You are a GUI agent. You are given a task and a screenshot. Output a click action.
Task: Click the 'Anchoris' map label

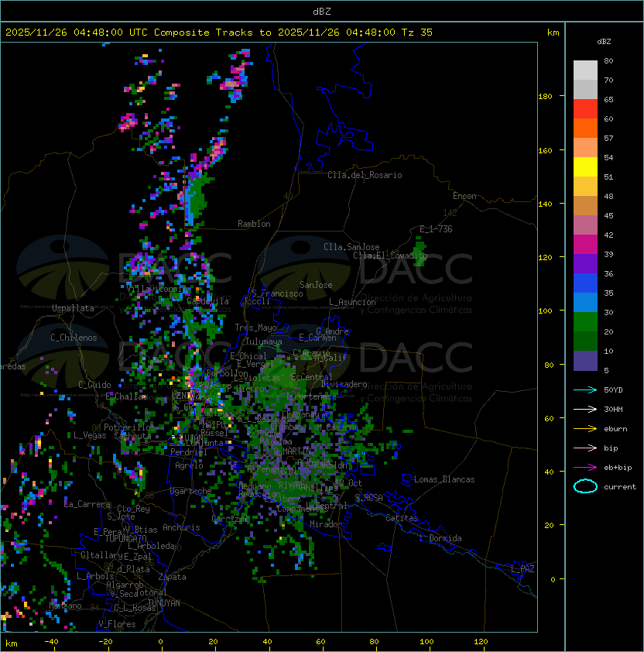181,527
